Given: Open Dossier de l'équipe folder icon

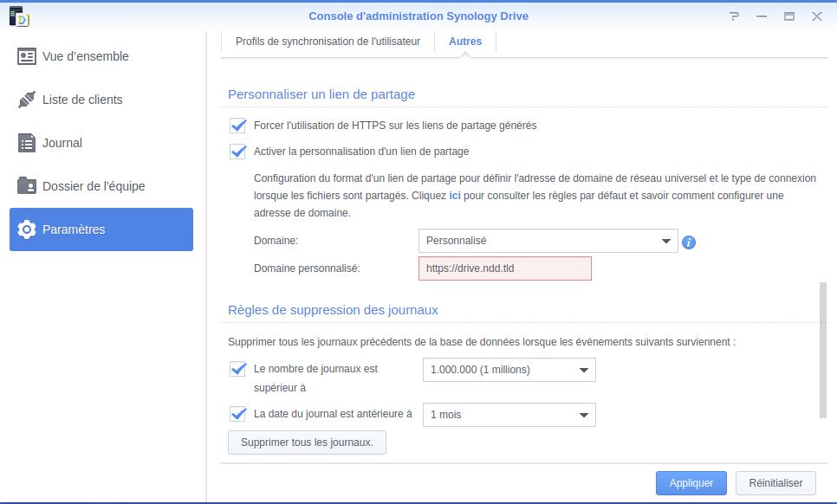Looking at the screenshot, I should 27,185.
